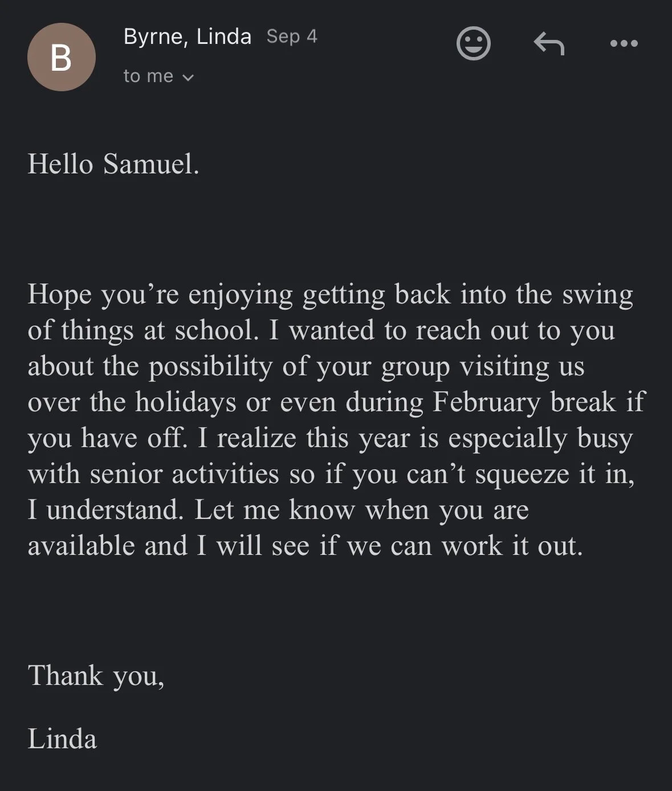Tap the final line ending 'work it out.'
The width and height of the screenshot is (672, 791).
[x=306, y=546]
